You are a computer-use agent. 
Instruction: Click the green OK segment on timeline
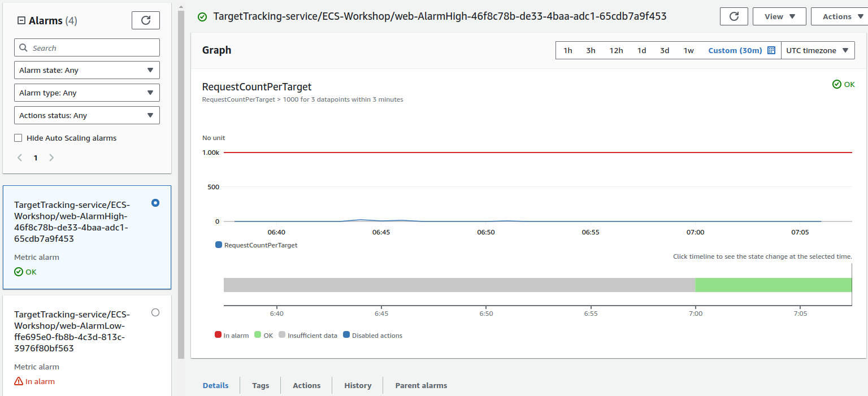pyautogui.click(x=772, y=285)
